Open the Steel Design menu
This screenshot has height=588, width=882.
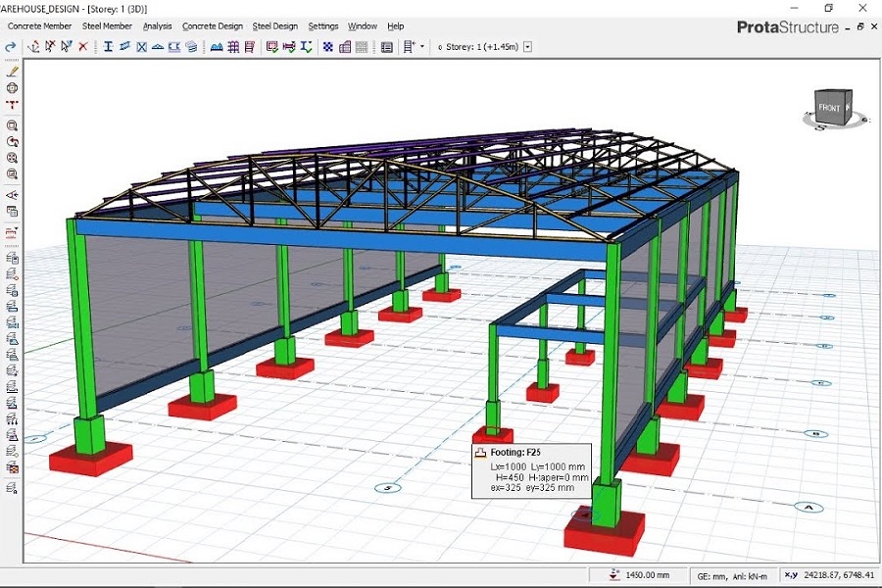(x=275, y=25)
